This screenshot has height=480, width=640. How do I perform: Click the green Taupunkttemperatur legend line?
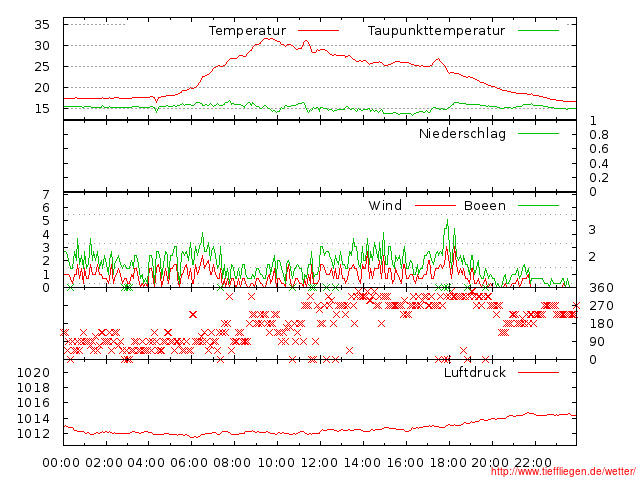pos(538,31)
